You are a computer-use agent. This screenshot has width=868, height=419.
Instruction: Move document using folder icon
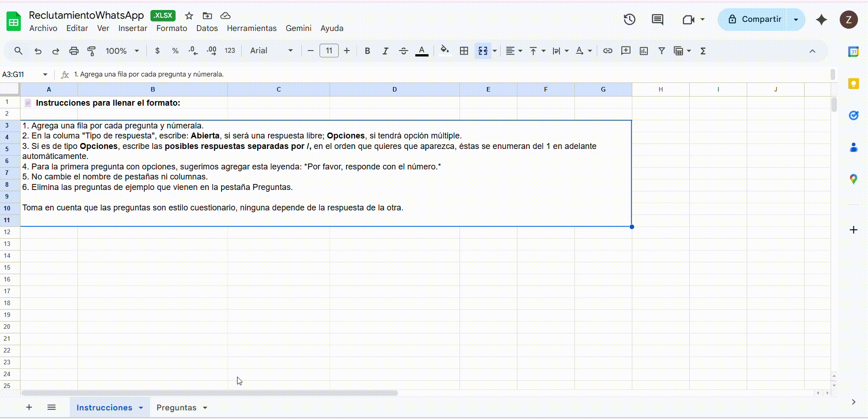click(x=207, y=16)
